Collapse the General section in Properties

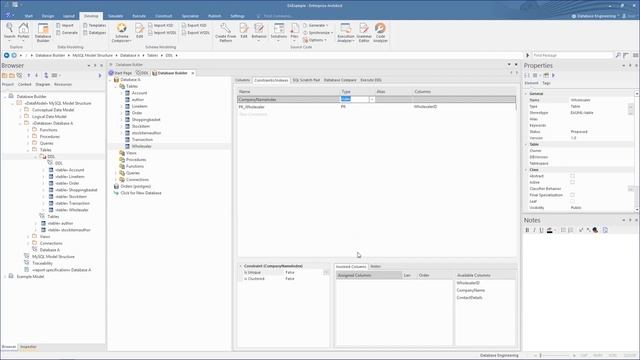tap(526, 94)
